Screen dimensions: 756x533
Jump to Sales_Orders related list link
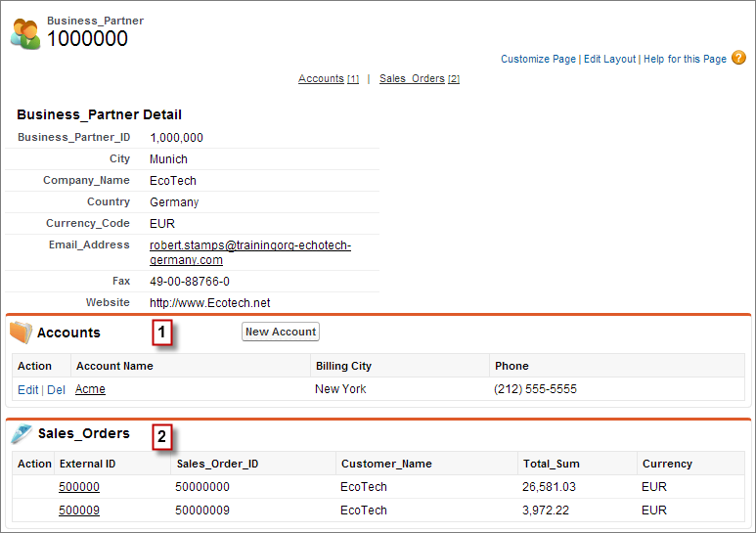[x=412, y=79]
